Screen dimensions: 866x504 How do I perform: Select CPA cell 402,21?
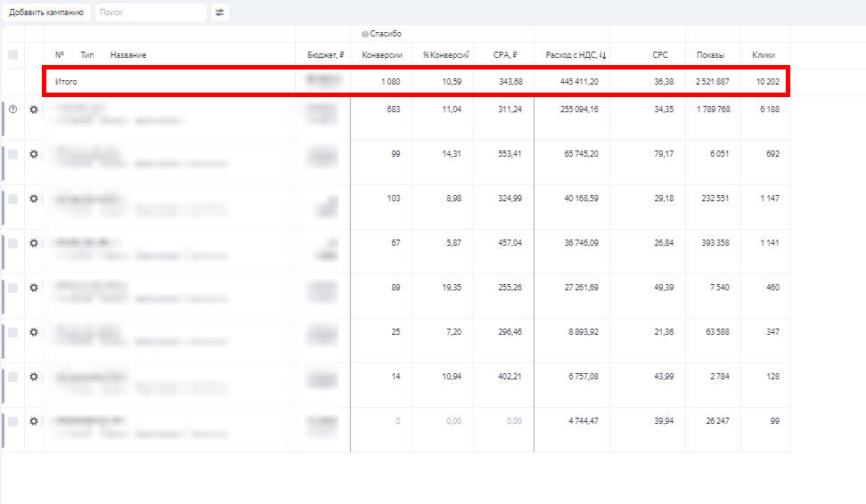pos(510,377)
